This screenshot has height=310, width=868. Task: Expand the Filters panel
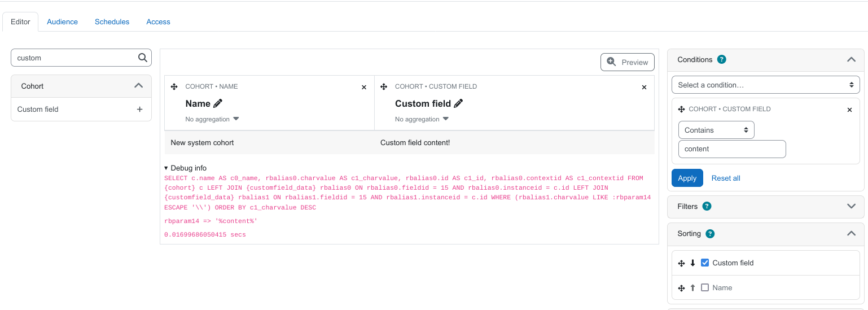(x=852, y=206)
